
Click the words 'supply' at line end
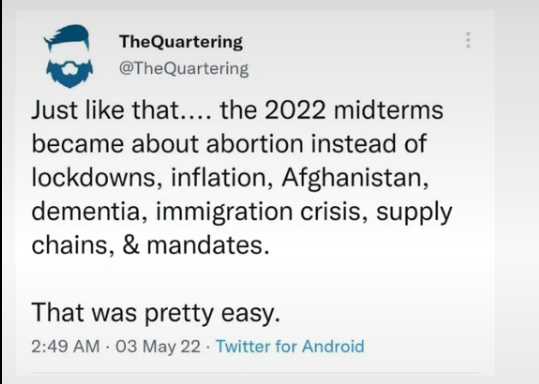pyautogui.click(x=414, y=213)
